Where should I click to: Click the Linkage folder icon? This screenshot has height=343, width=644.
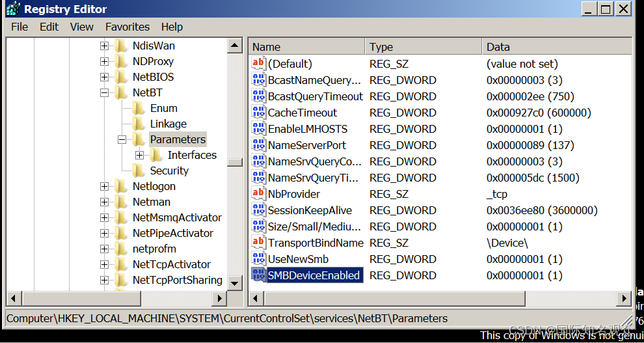pyautogui.click(x=139, y=124)
